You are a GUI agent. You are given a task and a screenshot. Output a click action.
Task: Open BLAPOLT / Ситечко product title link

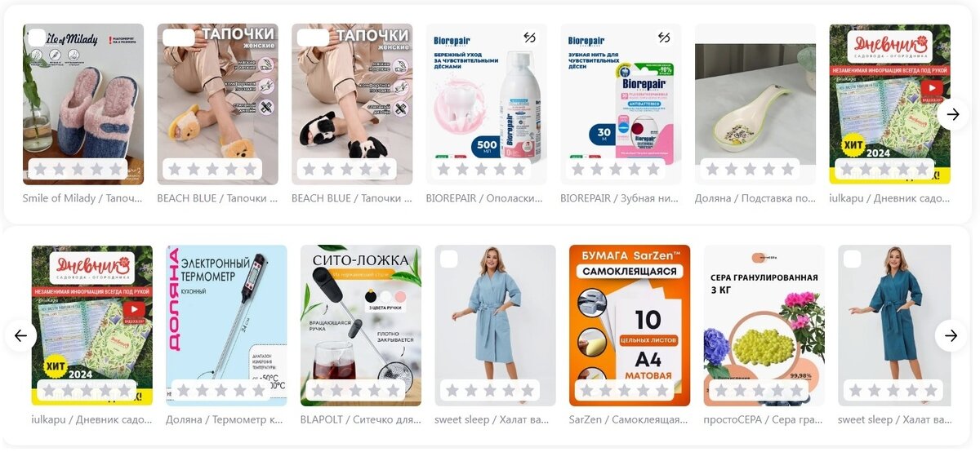361,419
